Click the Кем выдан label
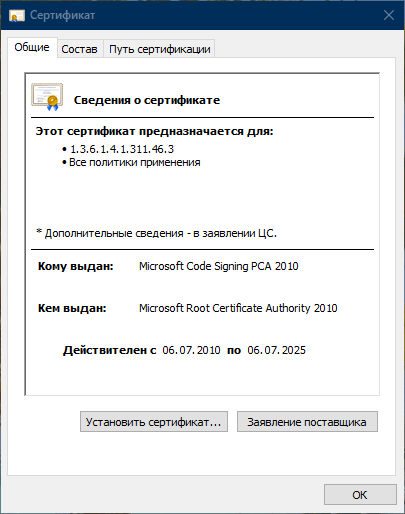The image size is (405, 514). [x=72, y=308]
